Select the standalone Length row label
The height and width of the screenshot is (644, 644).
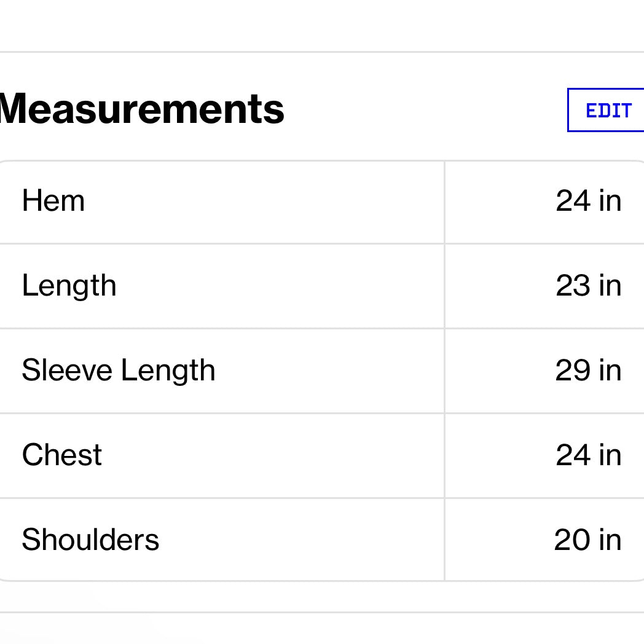click(69, 286)
